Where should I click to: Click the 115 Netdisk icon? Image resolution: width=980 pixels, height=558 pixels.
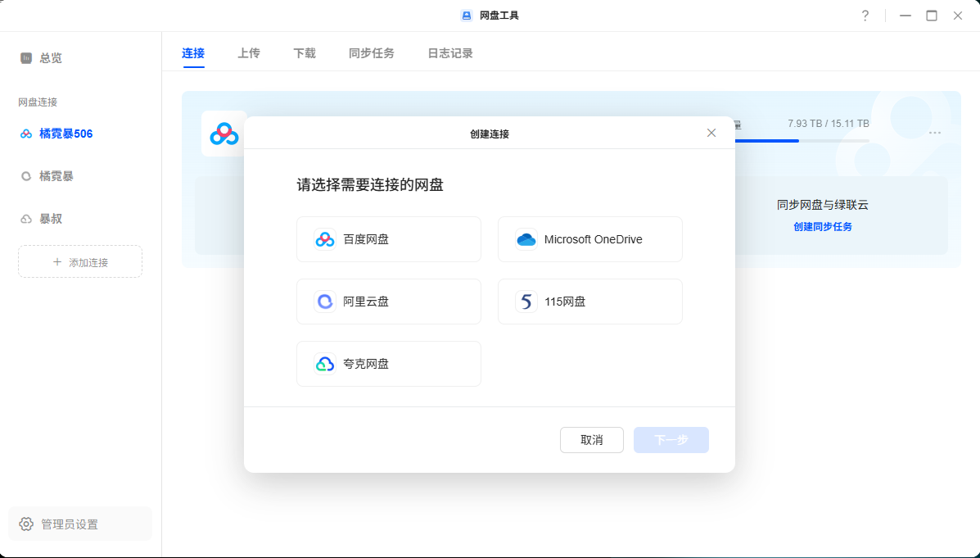tap(526, 302)
